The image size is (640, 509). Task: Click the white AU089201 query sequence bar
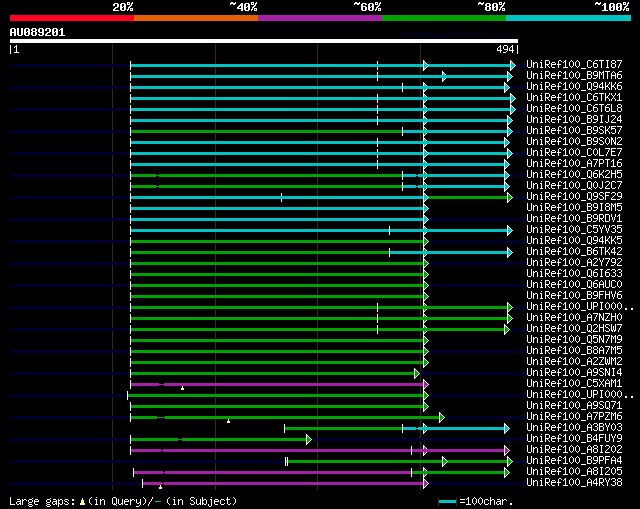pyautogui.click(x=264, y=41)
